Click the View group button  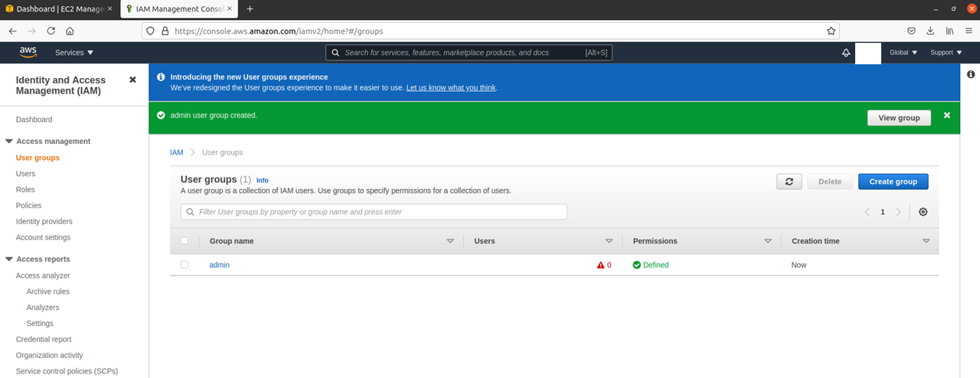[x=899, y=118]
